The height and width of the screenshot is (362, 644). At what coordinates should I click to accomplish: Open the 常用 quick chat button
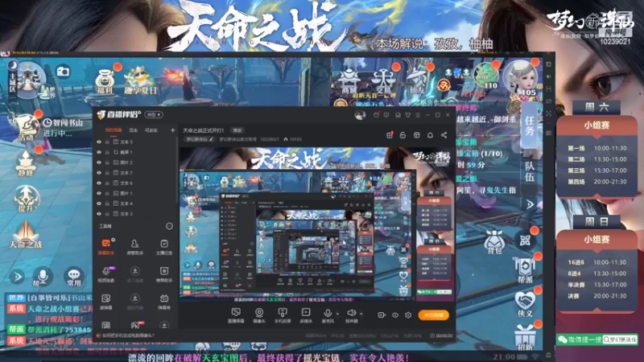(74, 277)
